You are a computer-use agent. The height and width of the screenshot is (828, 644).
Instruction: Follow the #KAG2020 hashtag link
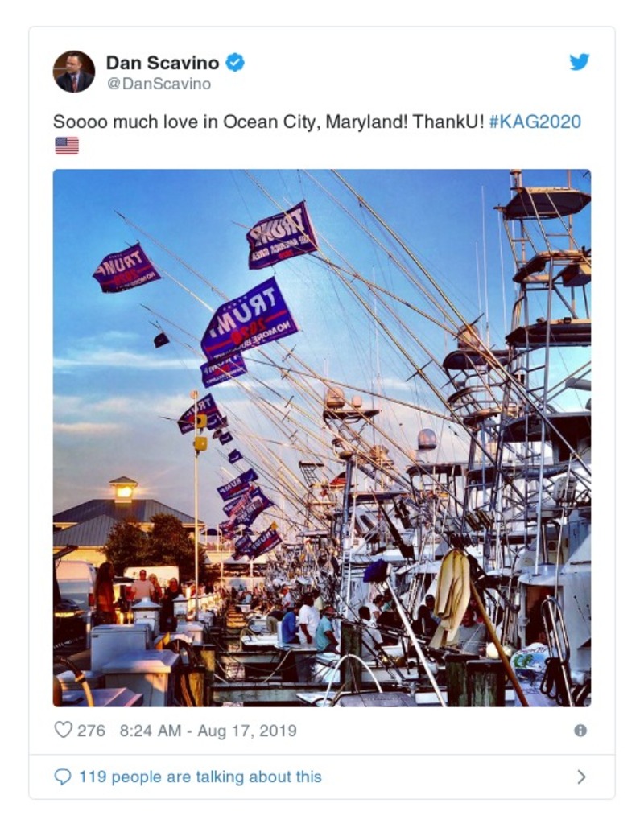pos(535,122)
